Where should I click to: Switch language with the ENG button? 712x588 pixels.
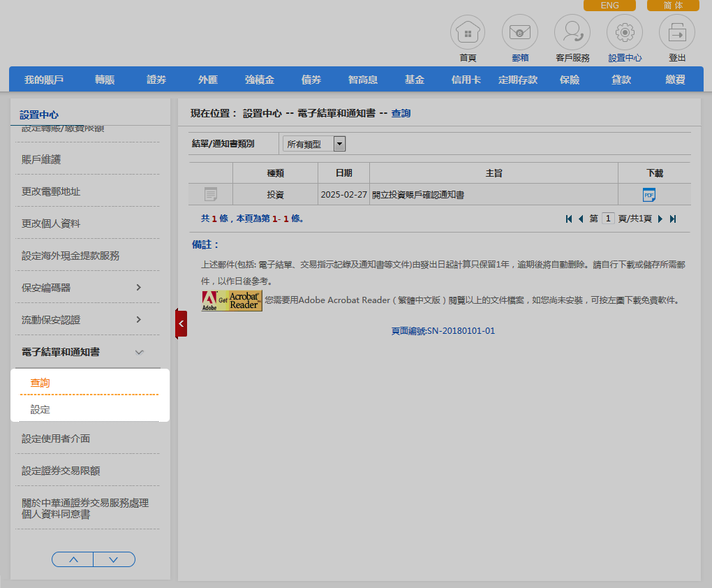(609, 6)
